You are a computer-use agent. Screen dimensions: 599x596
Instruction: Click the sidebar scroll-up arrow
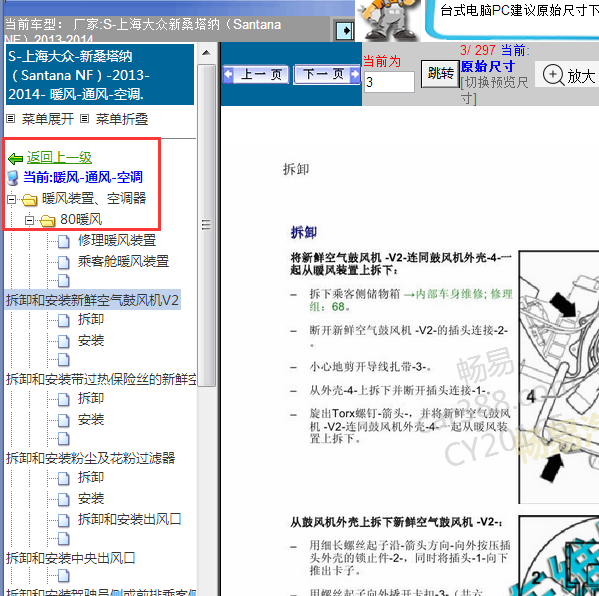[x=206, y=53]
